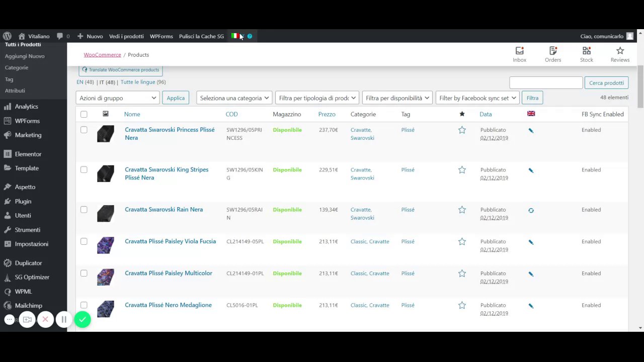The height and width of the screenshot is (362, 644).
Task: Click Translate WooCommerce products button
Action: coord(121,70)
